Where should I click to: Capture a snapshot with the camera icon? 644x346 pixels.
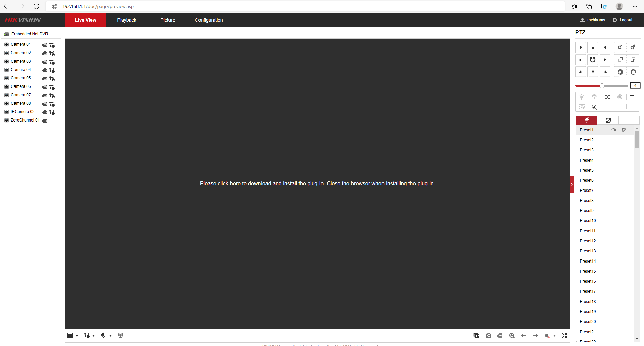coord(488,335)
